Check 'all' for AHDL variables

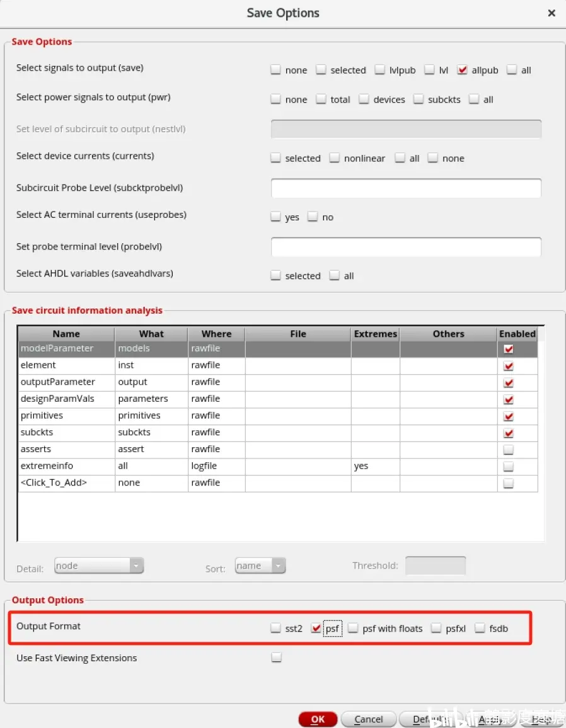click(x=334, y=275)
